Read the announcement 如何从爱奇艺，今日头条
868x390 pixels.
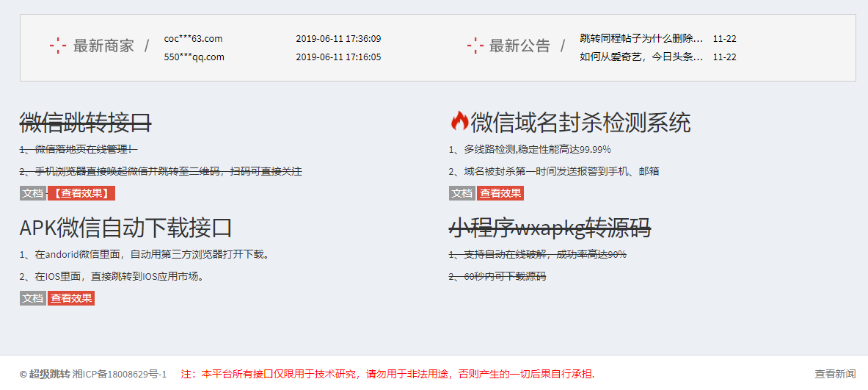click(641, 57)
